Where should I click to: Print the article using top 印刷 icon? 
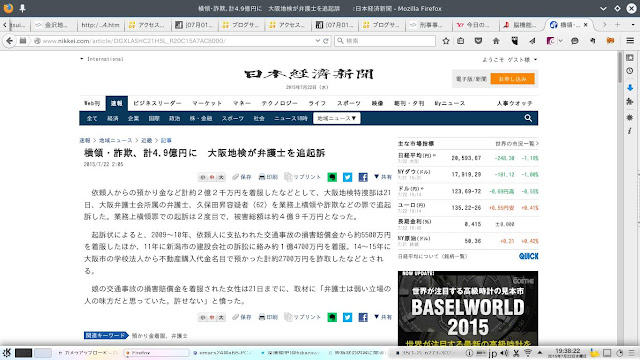pyautogui.click(x=268, y=177)
